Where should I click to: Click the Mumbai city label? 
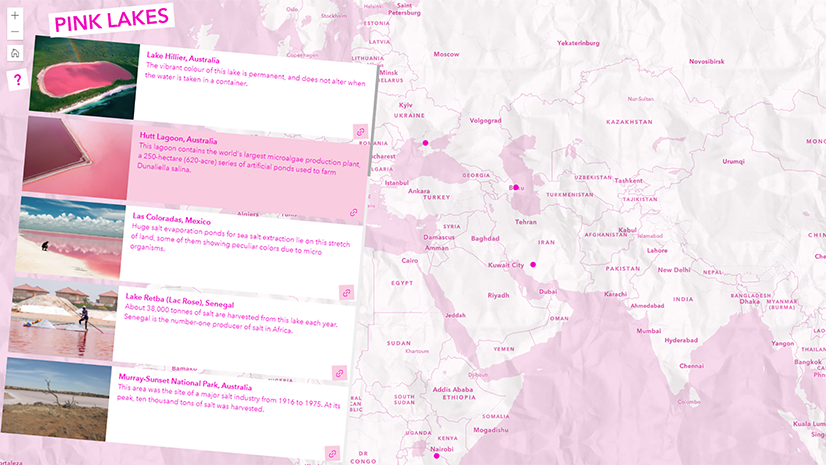(x=648, y=331)
